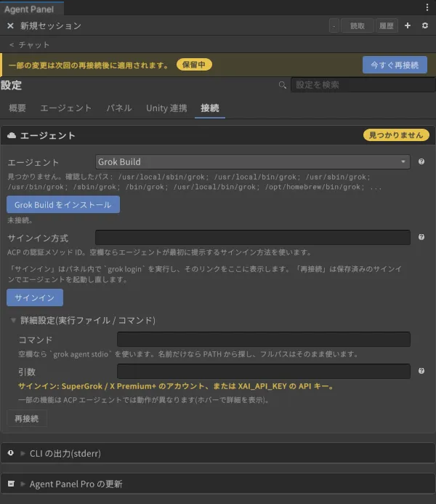Open settings with the gear icon
This screenshot has height=504, width=436.
tap(425, 25)
